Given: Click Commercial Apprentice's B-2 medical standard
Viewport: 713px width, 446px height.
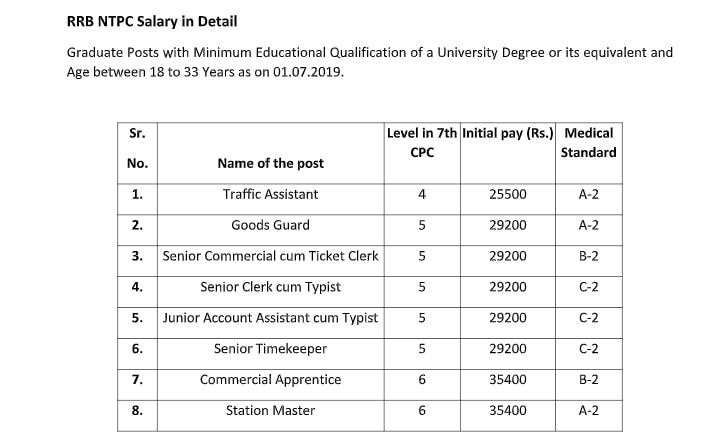Looking at the screenshot, I should pyautogui.click(x=588, y=380).
